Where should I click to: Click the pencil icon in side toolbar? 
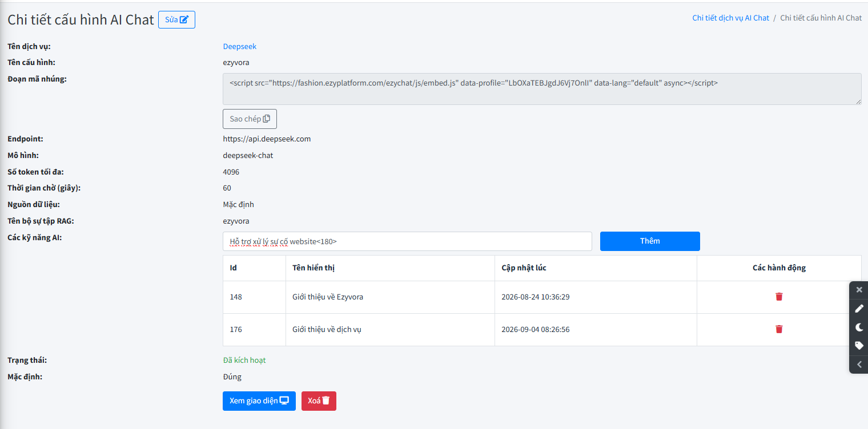[859, 309]
